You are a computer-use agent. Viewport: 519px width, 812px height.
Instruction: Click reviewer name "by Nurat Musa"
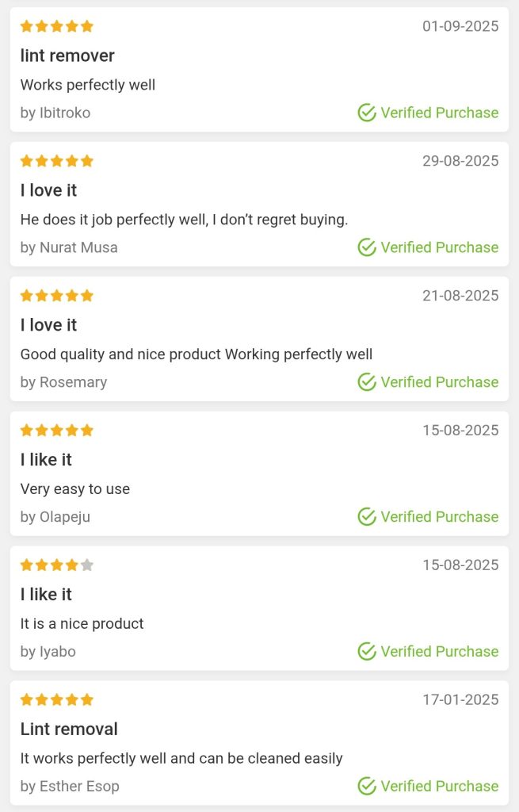[x=69, y=247]
